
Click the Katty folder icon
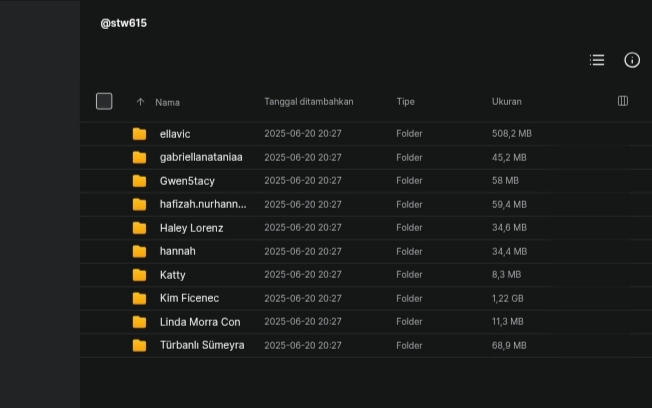click(x=139, y=275)
